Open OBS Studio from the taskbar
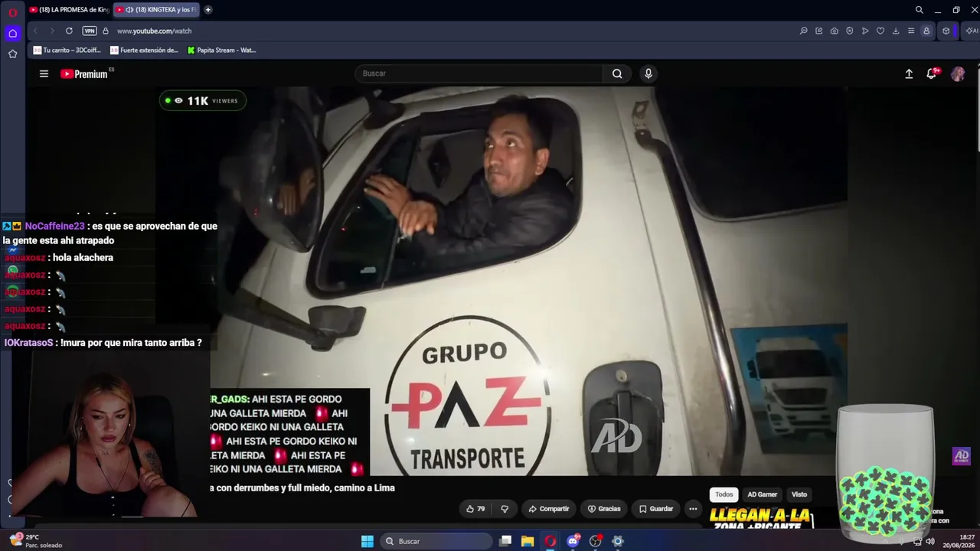 (x=596, y=541)
